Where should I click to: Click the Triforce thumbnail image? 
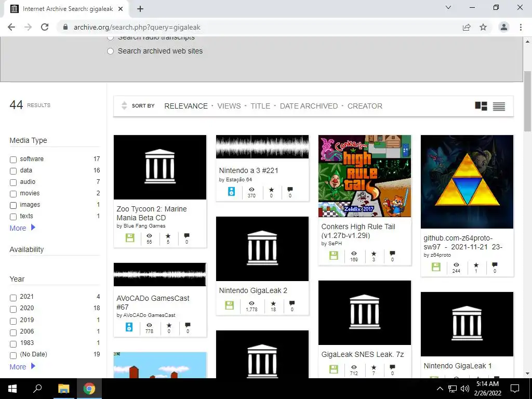467,181
